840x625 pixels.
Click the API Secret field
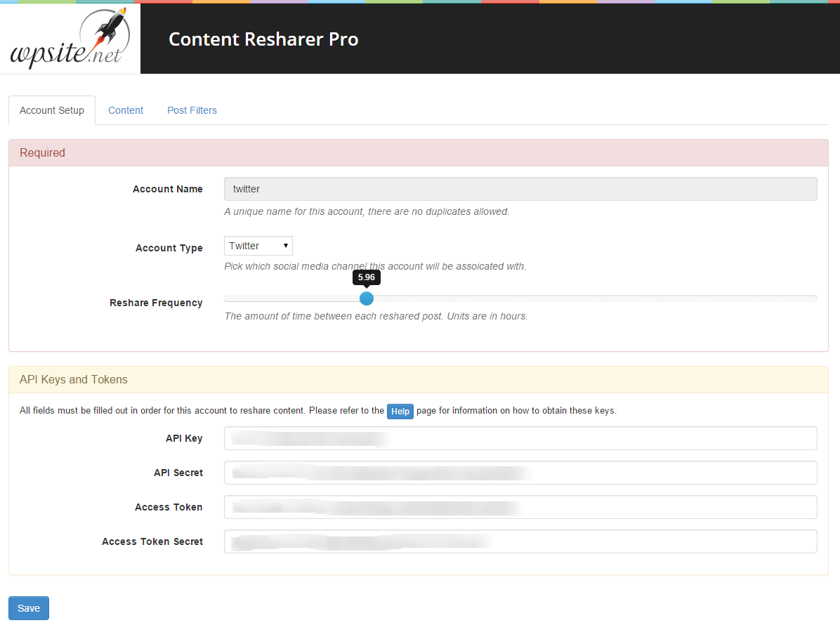520,473
